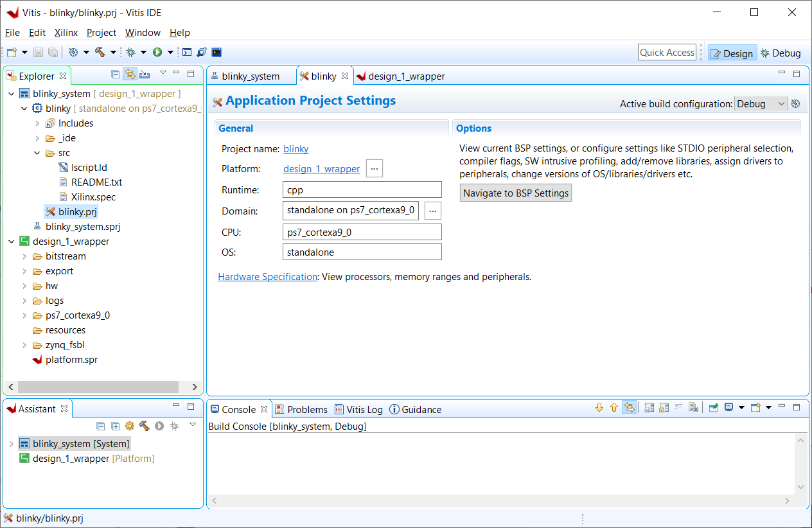Switch to the Problems tab
812x528 pixels.
(x=301, y=409)
